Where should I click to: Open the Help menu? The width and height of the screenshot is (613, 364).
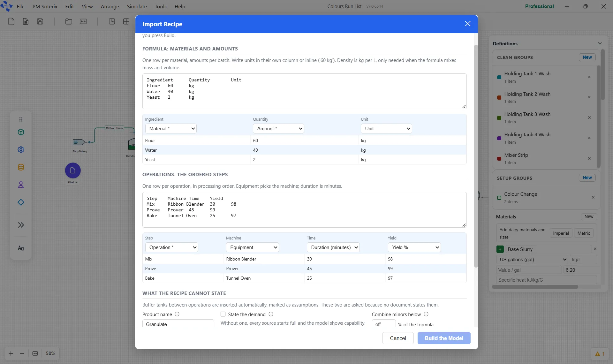180,6
